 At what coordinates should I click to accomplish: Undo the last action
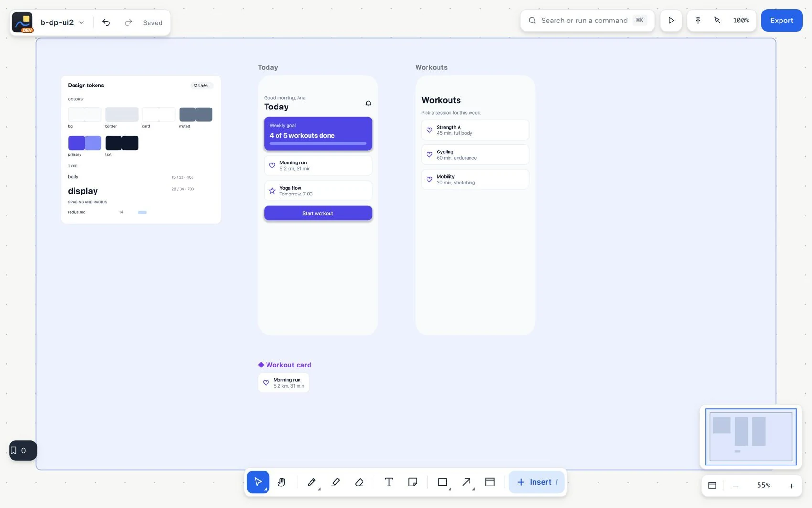pyautogui.click(x=106, y=22)
